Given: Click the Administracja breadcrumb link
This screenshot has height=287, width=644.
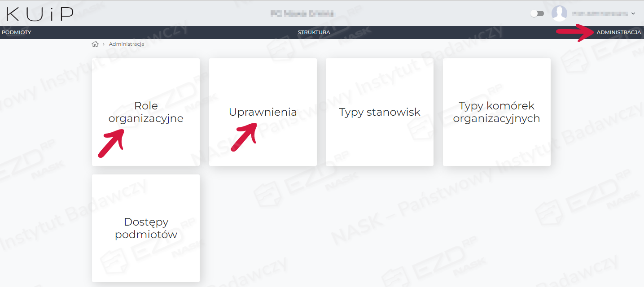Looking at the screenshot, I should pyautogui.click(x=127, y=44).
